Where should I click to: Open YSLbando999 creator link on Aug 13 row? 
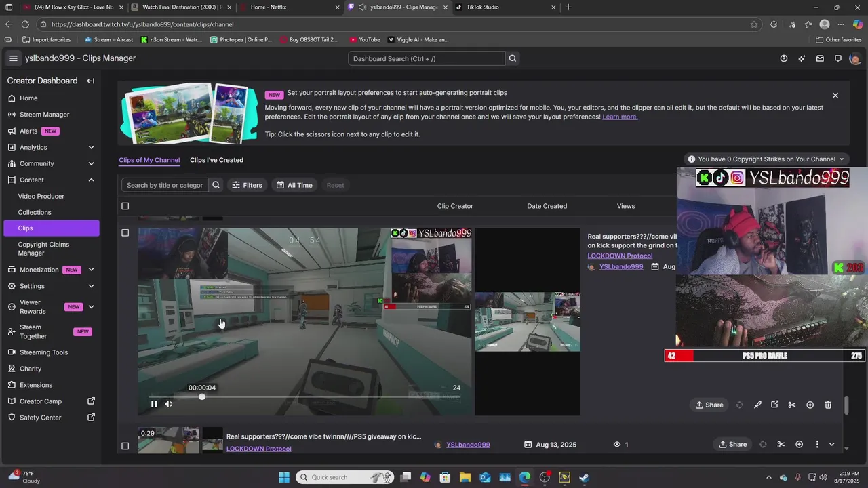coord(468,445)
